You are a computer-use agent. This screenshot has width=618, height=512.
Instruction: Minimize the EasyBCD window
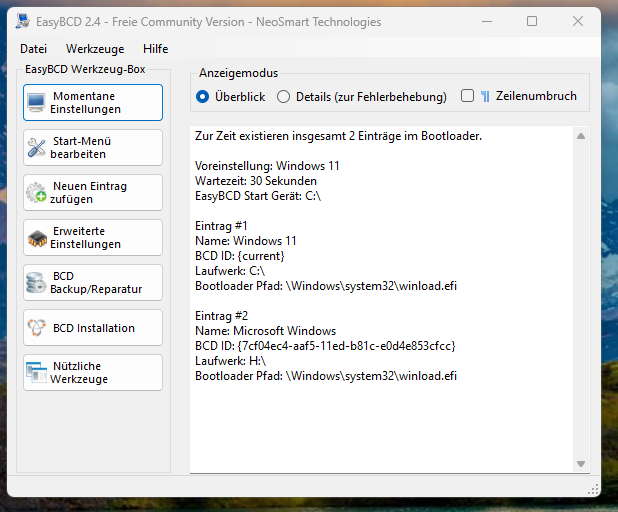pyautogui.click(x=487, y=21)
